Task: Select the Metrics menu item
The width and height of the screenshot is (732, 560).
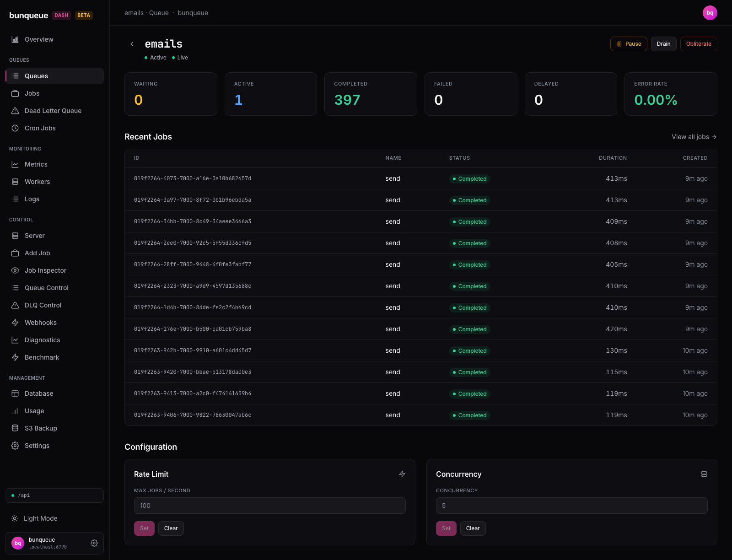Action: click(x=54, y=164)
